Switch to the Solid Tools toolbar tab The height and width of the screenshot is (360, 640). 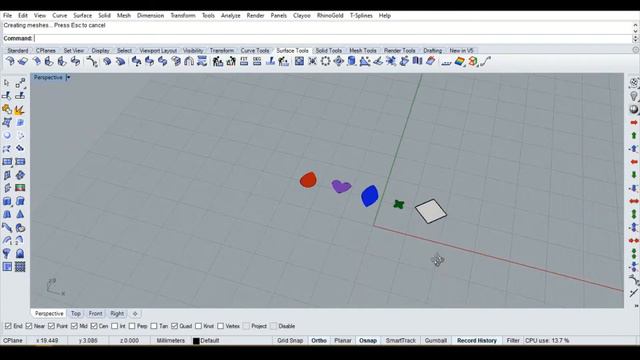click(x=329, y=50)
